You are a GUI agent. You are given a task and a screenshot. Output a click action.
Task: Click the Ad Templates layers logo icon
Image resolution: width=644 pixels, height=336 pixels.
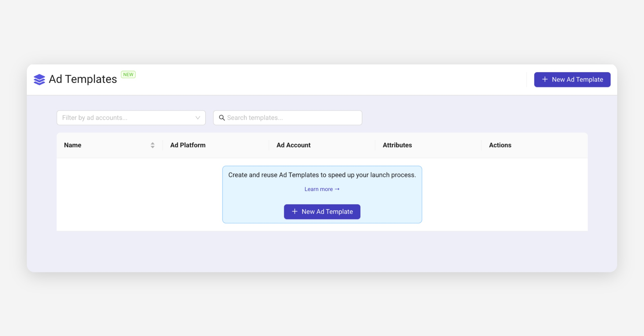click(39, 80)
